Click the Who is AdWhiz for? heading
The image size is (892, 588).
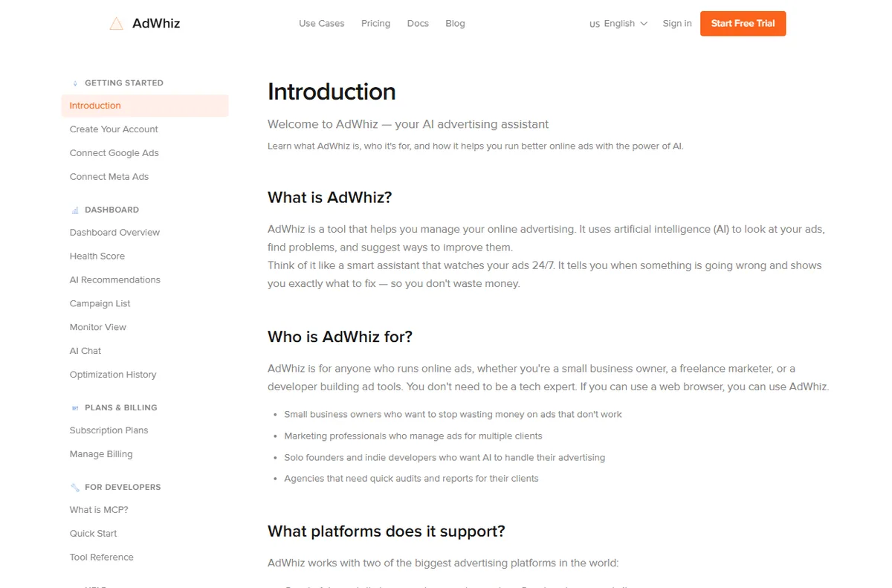(x=340, y=337)
